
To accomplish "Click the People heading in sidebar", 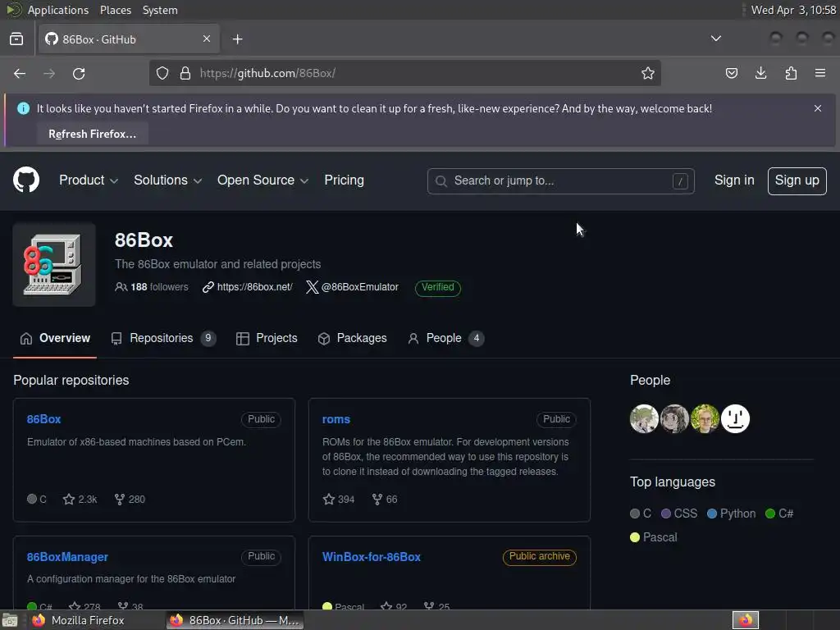I will click(650, 381).
